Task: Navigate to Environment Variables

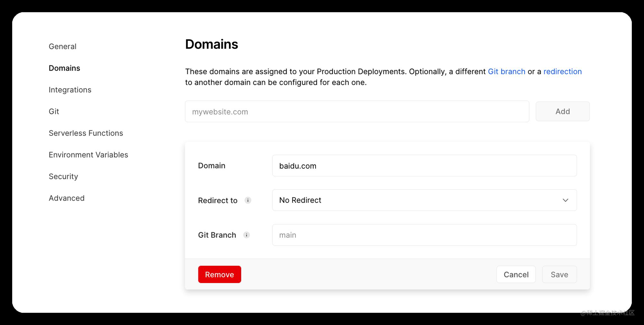Action: (x=88, y=154)
